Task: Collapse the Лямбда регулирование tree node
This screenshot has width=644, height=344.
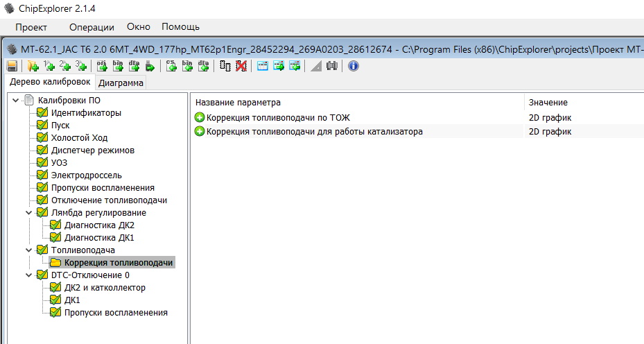Action: click(29, 213)
